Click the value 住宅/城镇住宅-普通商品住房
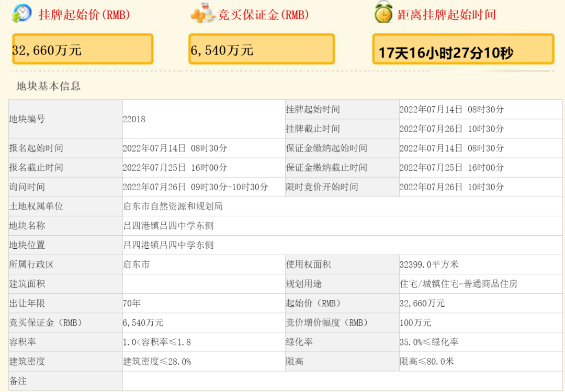This screenshot has width=565, height=392. click(459, 284)
